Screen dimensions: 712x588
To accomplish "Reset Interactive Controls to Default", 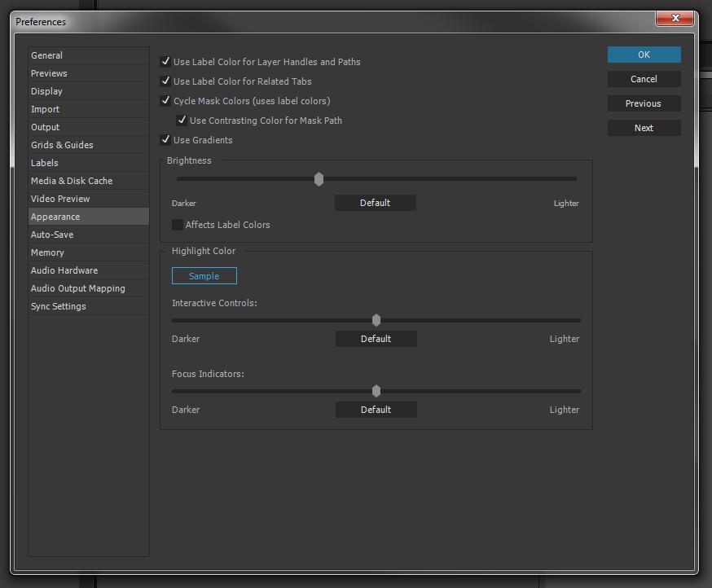I will click(376, 339).
